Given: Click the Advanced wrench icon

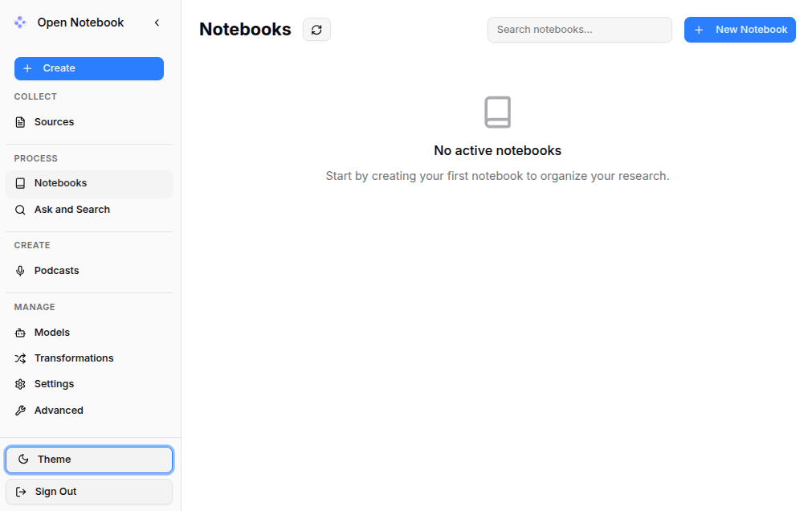Looking at the screenshot, I should pyautogui.click(x=21, y=411).
